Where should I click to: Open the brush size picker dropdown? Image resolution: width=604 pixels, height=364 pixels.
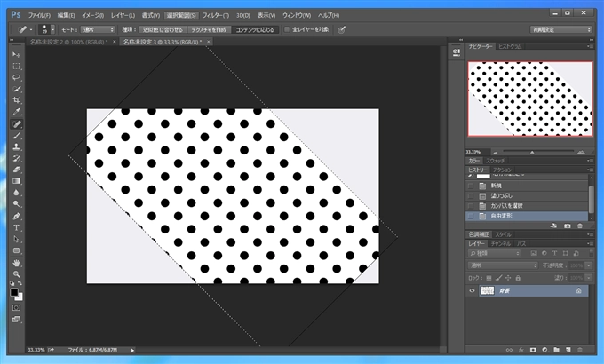pos(52,29)
